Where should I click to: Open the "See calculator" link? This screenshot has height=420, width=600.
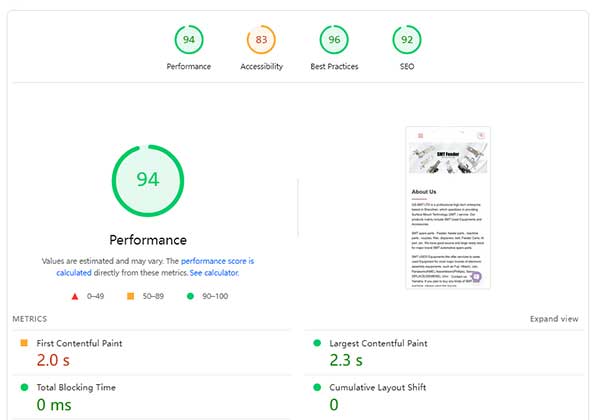pos(214,272)
